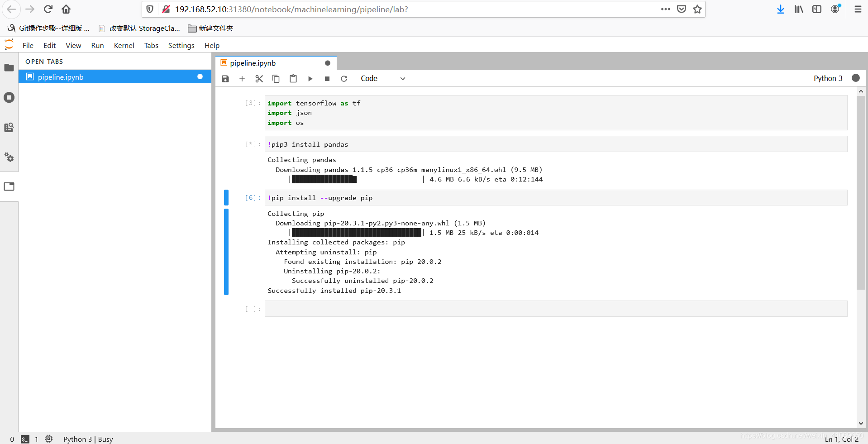This screenshot has height=444, width=868.
Task: Toggle the Firefox sidebar panel
Action: coord(816,9)
